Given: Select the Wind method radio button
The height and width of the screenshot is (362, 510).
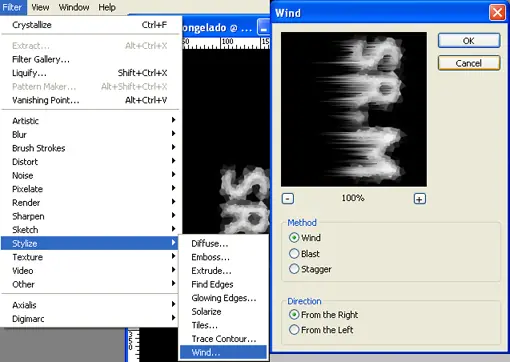Looking at the screenshot, I should point(294,238).
